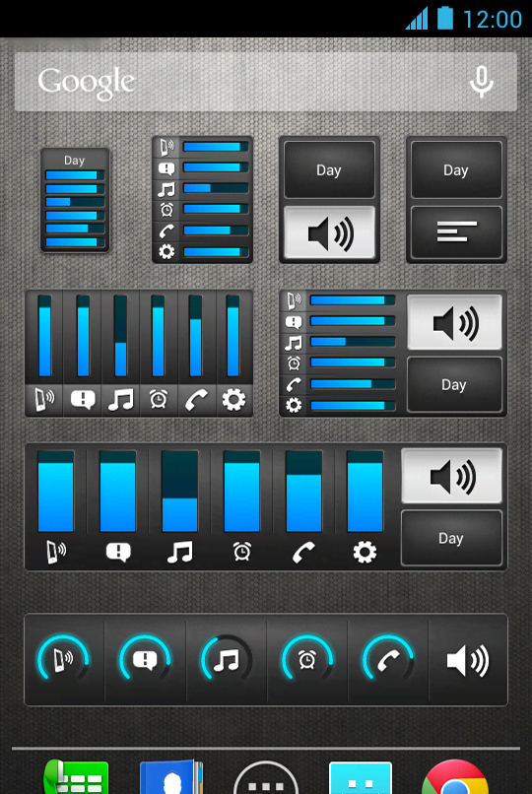Tap Day button beside the medium horizontal slider list
Image resolution: width=532 pixels, height=794 pixels.
(x=454, y=384)
